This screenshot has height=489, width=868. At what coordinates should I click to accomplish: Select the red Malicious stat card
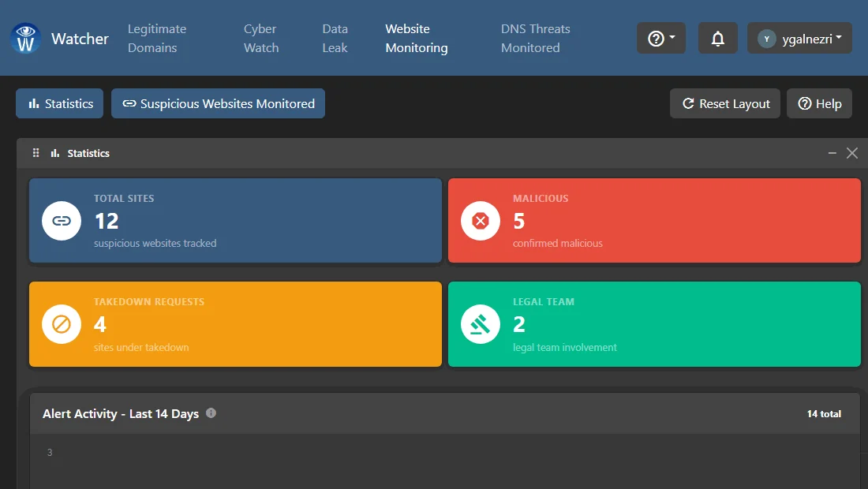(x=654, y=220)
